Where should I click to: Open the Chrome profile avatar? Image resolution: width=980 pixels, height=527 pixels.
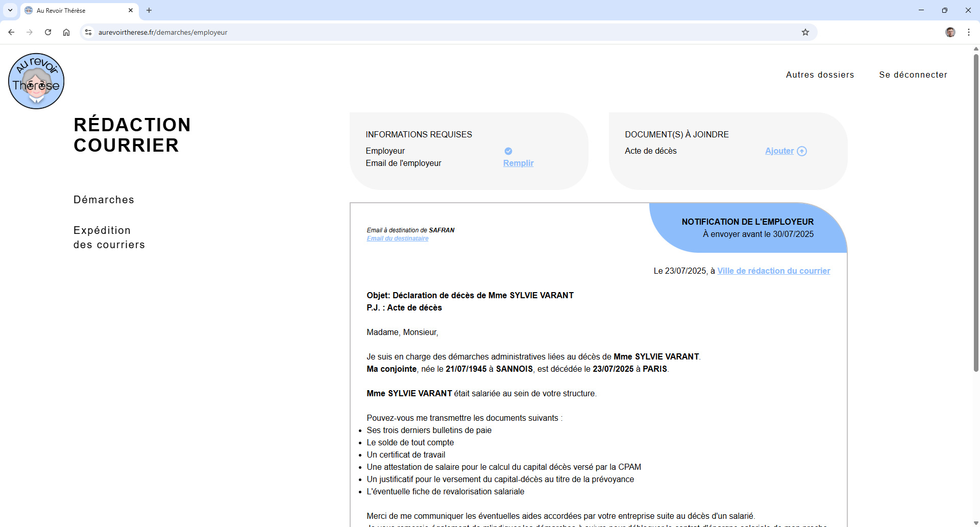(x=950, y=32)
